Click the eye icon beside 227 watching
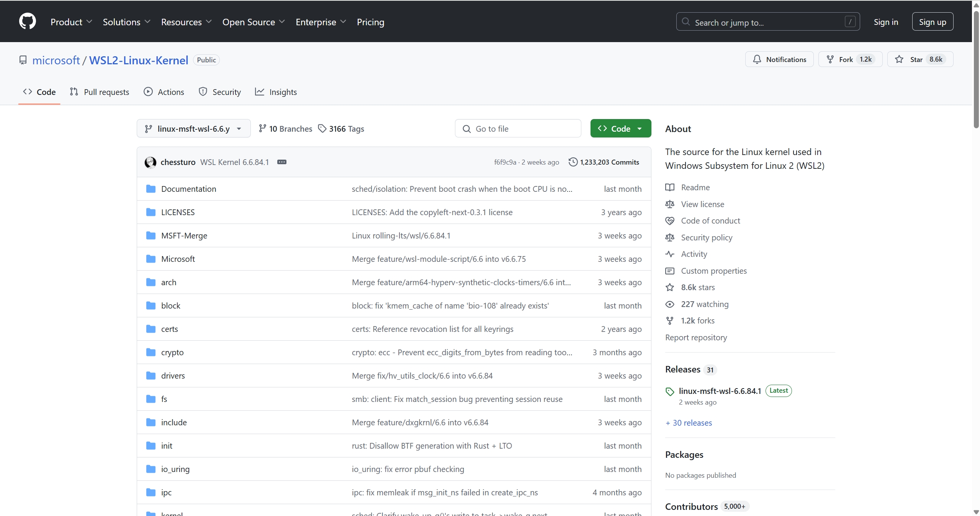 click(670, 304)
